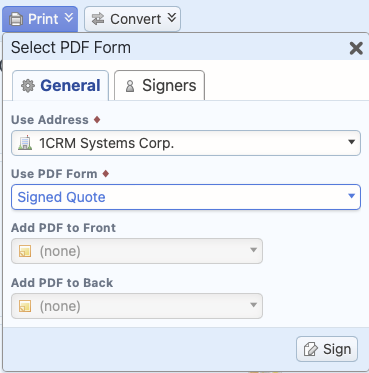Click the note icon in Add PDF to Back
The image size is (369, 373).
[x=25, y=306]
